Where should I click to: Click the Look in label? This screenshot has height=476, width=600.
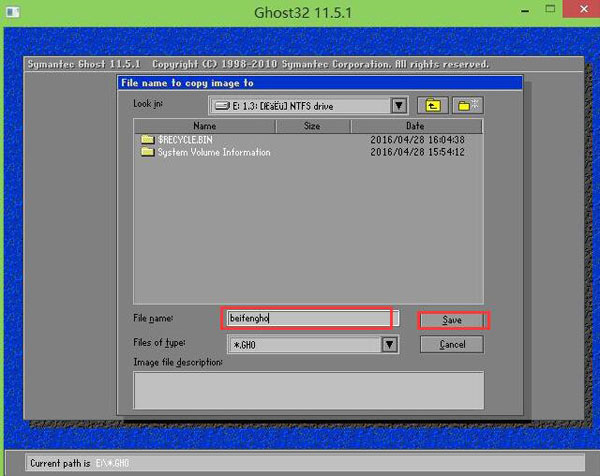148,104
